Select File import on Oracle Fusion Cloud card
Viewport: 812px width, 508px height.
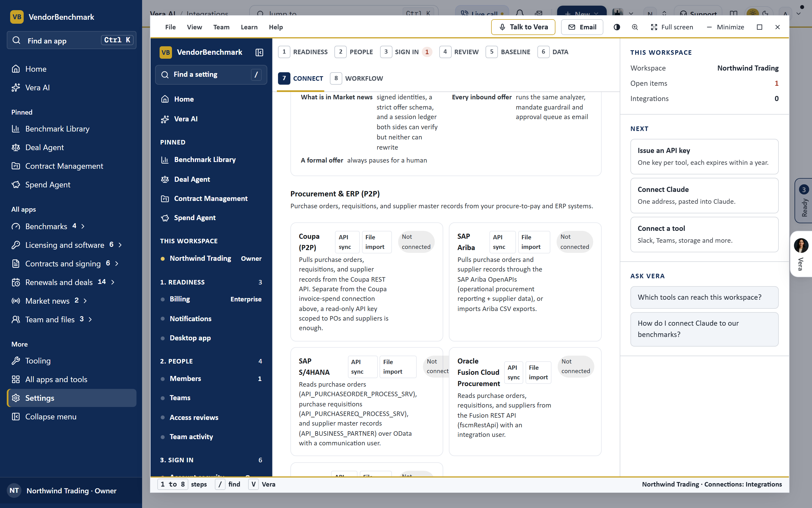point(538,372)
